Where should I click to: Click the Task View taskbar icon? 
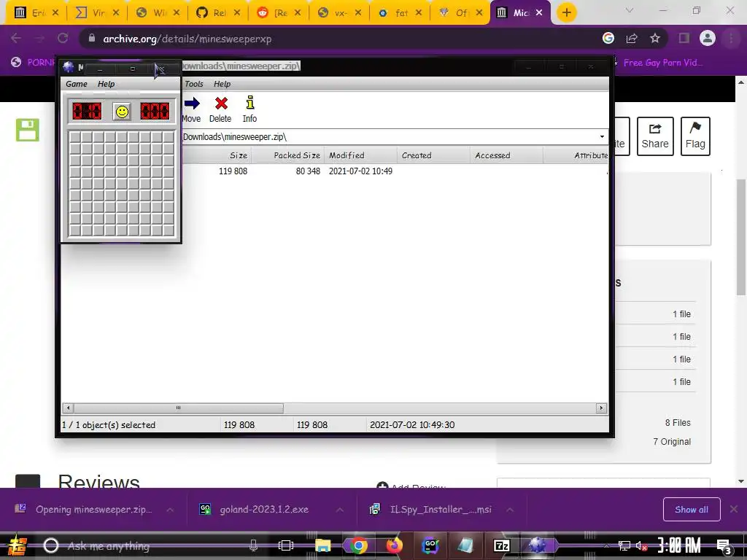click(x=286, y=545)
